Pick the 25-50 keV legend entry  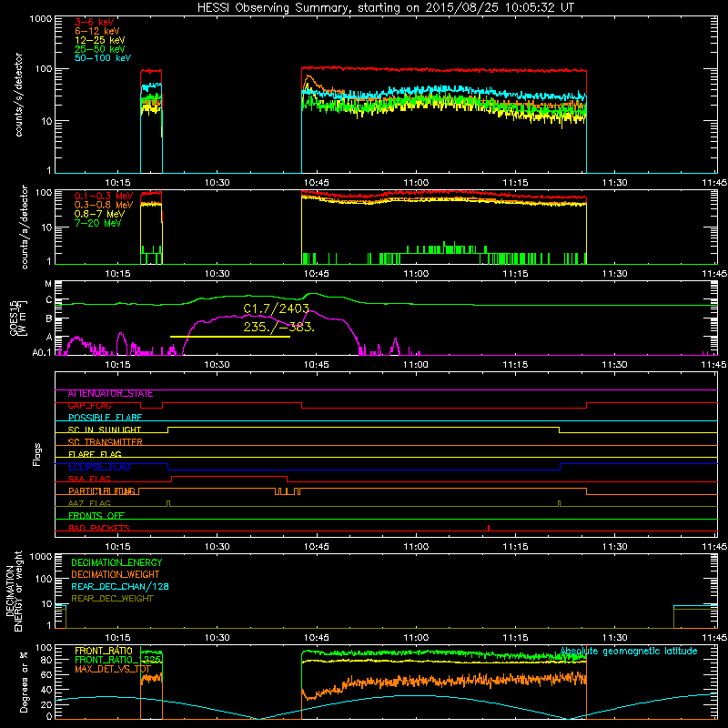100,49
